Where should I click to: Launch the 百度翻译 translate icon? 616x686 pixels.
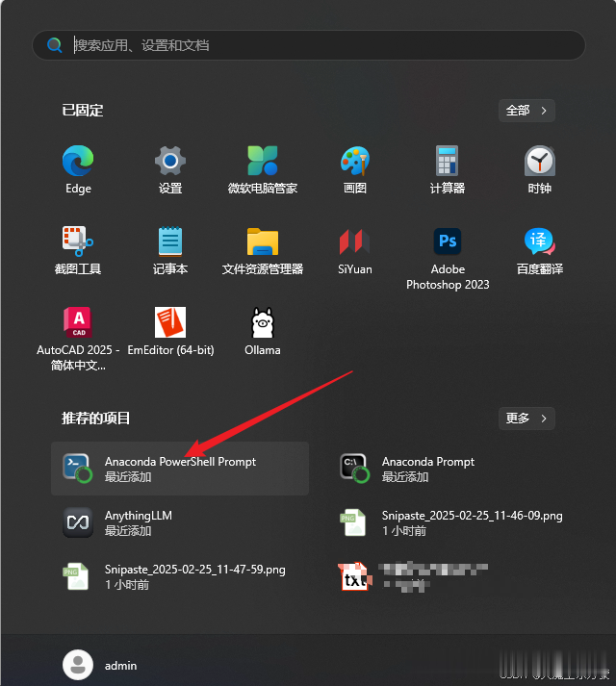click(540, 241)
